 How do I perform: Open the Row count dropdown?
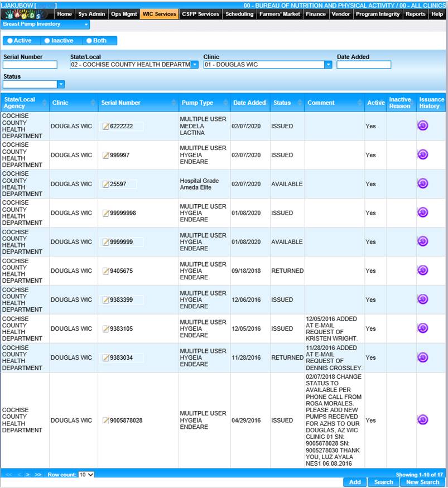click(x=86, y=475)
